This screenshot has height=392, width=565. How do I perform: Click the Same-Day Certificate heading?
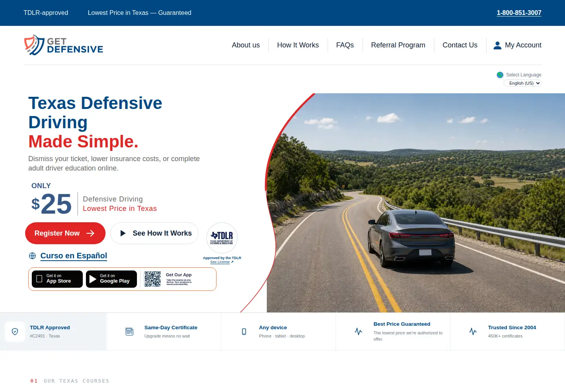(x=171, y=328)
